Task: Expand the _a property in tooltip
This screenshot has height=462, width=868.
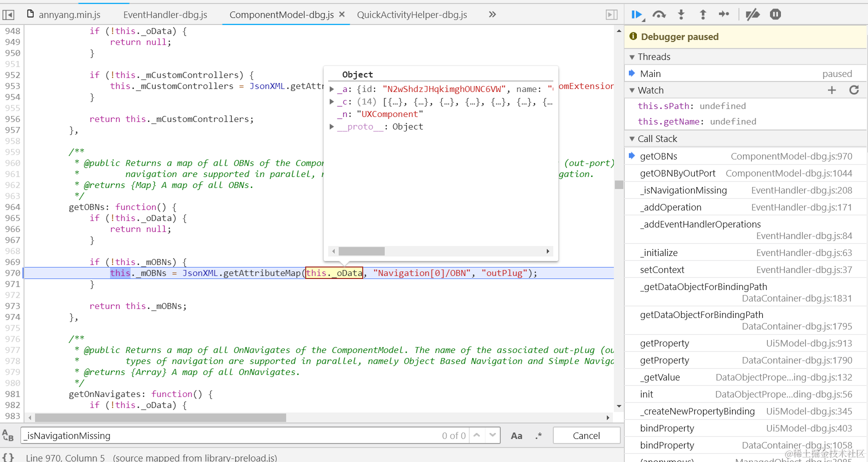Action: pyautogui.click(x=332, y=89)
